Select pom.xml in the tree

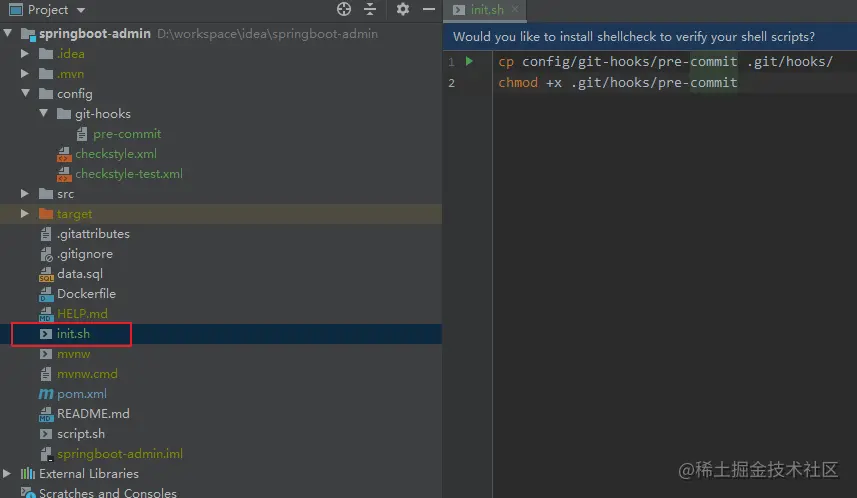tap(82, 394)
